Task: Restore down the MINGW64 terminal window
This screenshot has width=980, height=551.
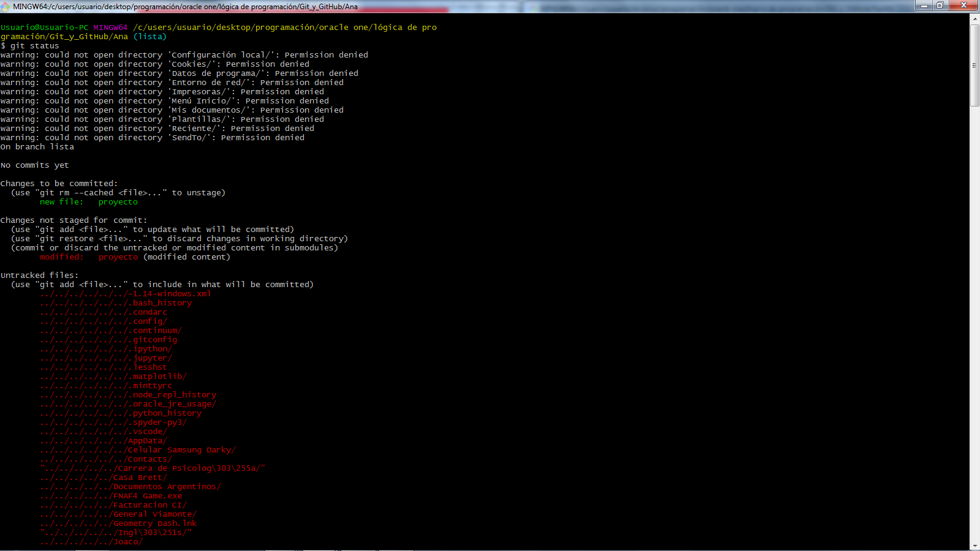Action: (940, 6)
